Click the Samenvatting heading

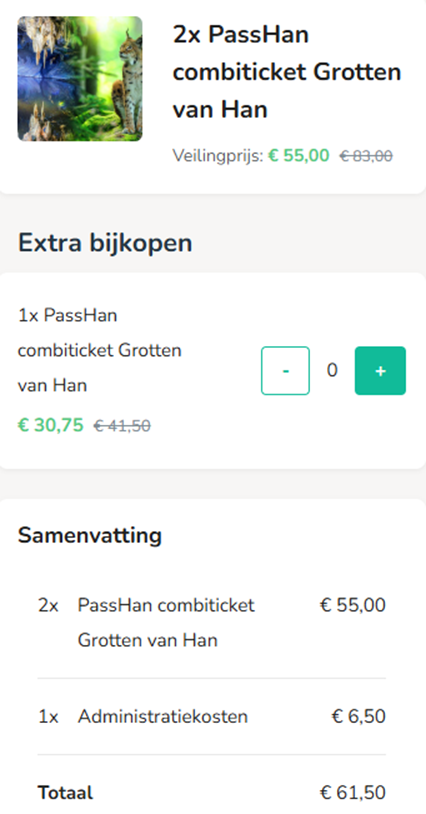(90, 535)
